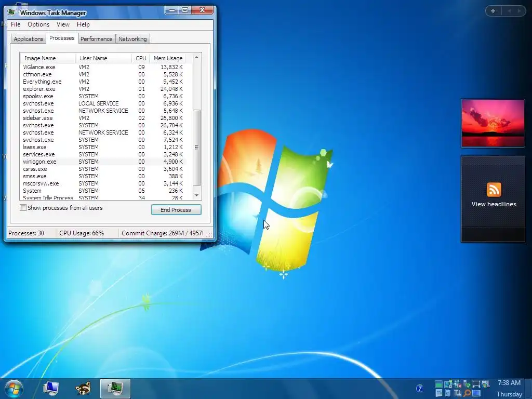Viewport: 532px width, 399px height.
Task: Click the Windows flag computer tray icon
Action: tap(486, 384)
